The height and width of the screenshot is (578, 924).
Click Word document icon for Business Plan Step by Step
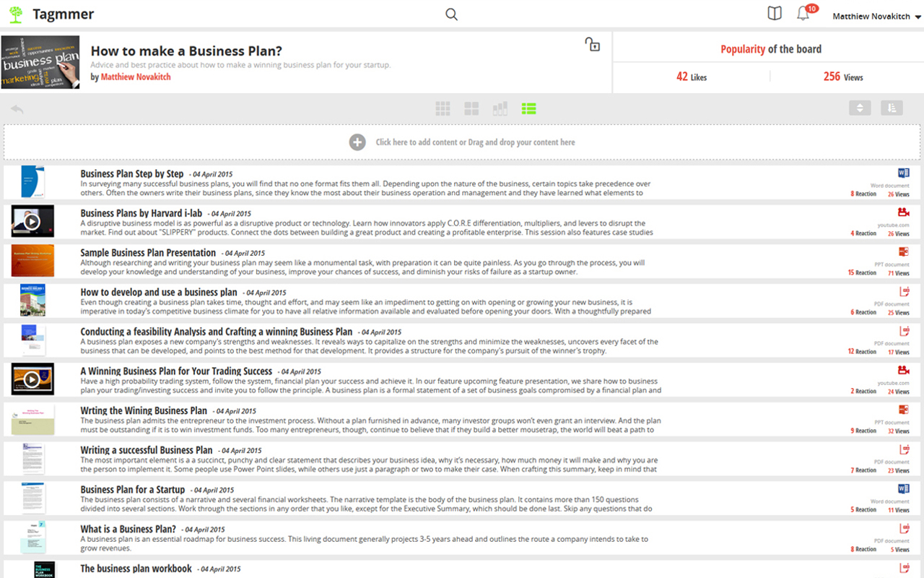click(903, 173)
